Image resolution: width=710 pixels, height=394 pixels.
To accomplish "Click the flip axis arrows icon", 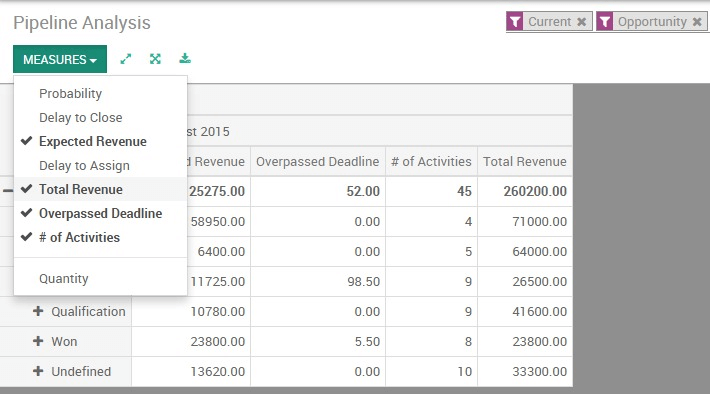I will click(125, 59).
